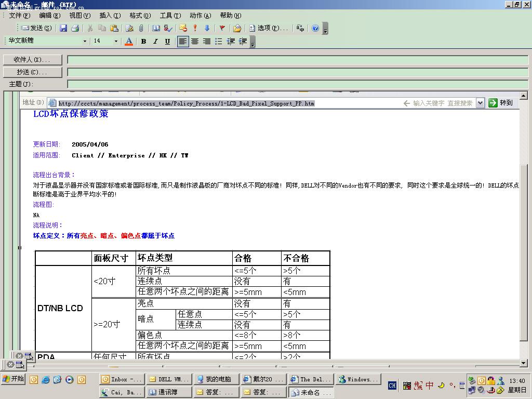This screenshot has height=399, width=532.
Task: Expand the 华文新魏 font name dropdown
Action: point(85,42)
